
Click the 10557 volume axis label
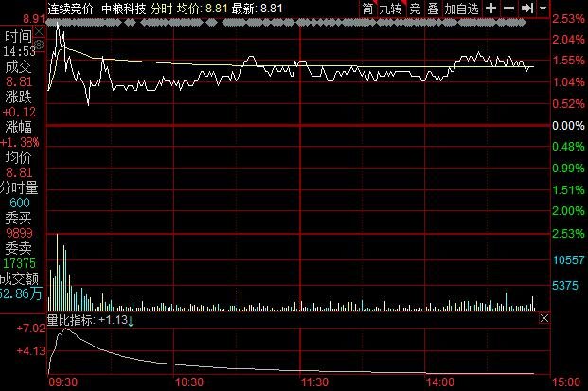tap(568, 259)
